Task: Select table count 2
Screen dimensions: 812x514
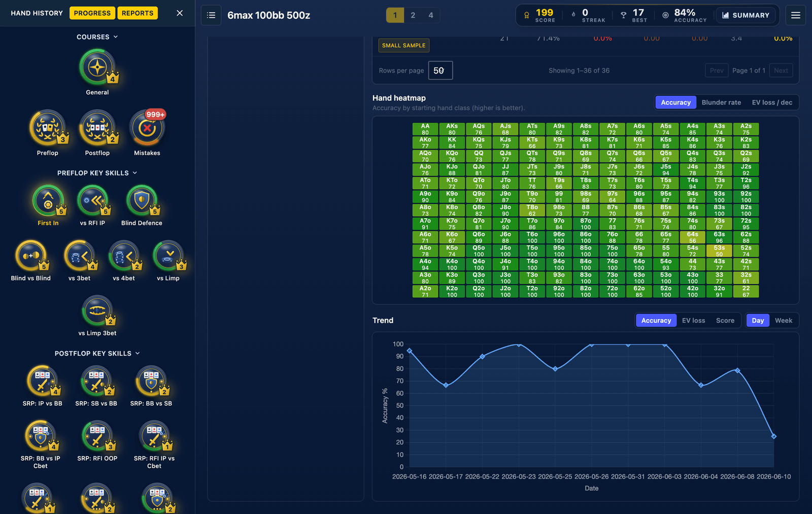Action: click(x=413, y=15)
